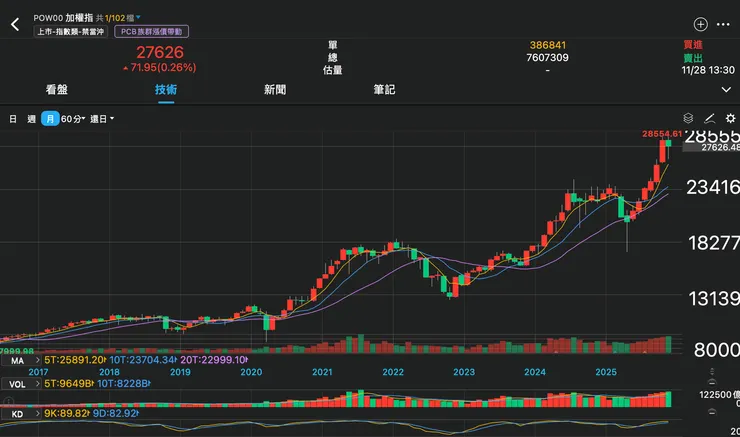Click the 7607309 total volume value
740x437 pixels.
pyautogui.click(x=547, y=58)
